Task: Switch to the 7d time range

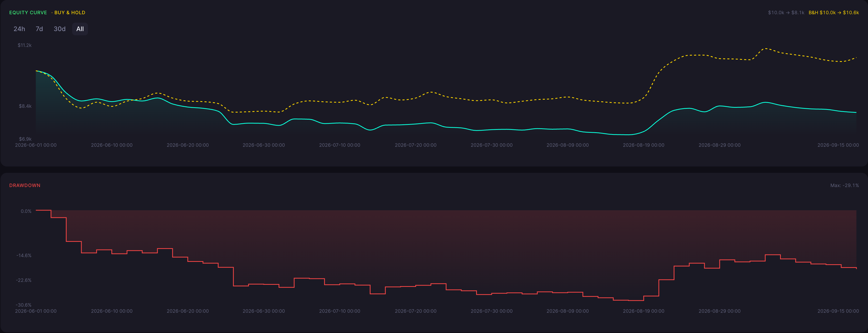Action: click(40, 29)
